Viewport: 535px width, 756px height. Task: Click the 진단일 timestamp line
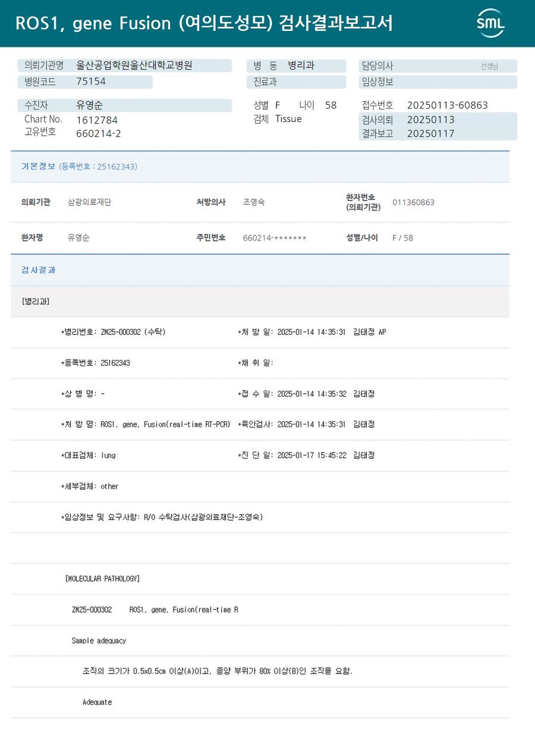(306, 456)
